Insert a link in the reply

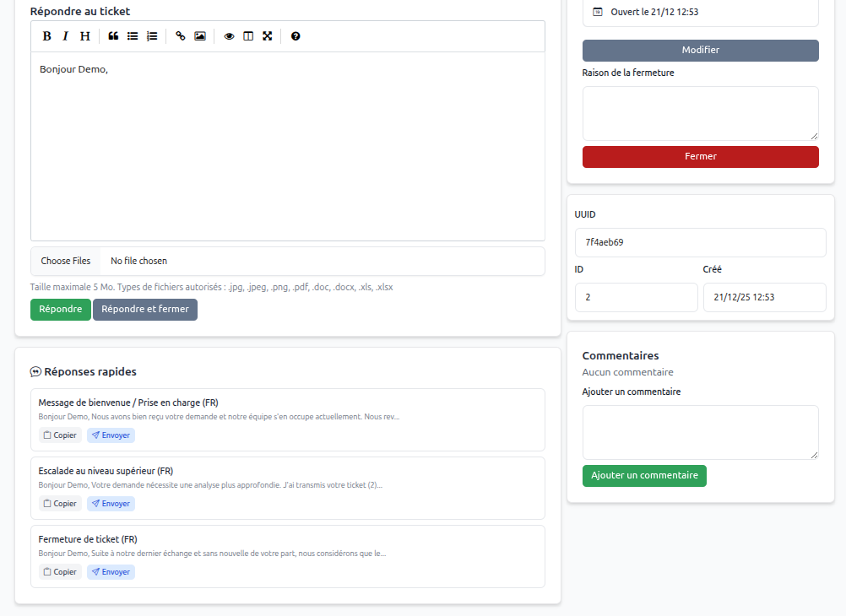pyautogui.click(x=181, y=36)
